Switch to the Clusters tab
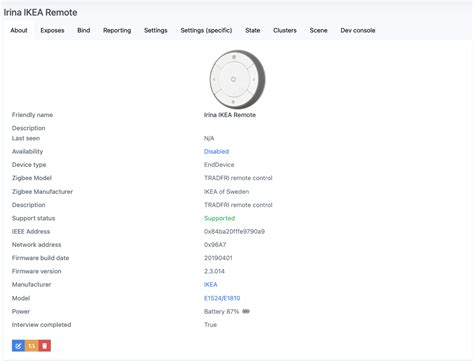 285,30
